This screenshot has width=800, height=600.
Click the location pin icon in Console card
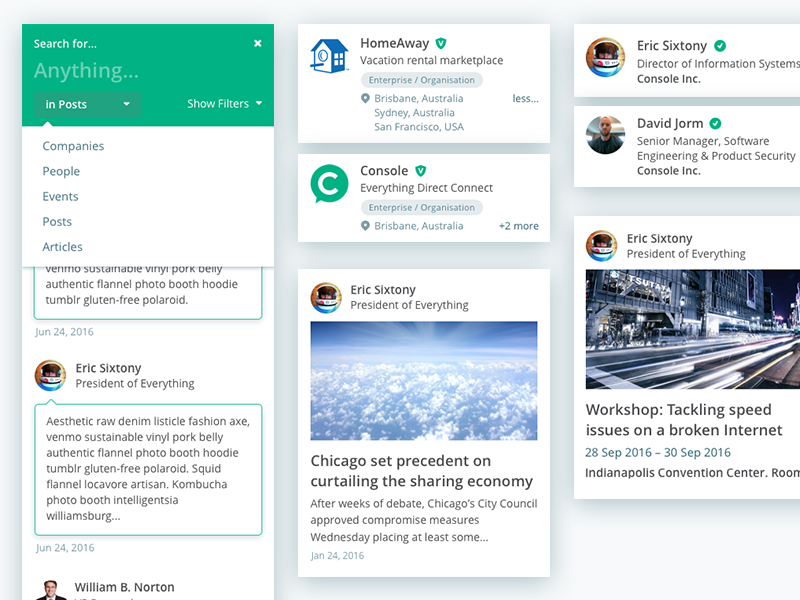point(365,226)
